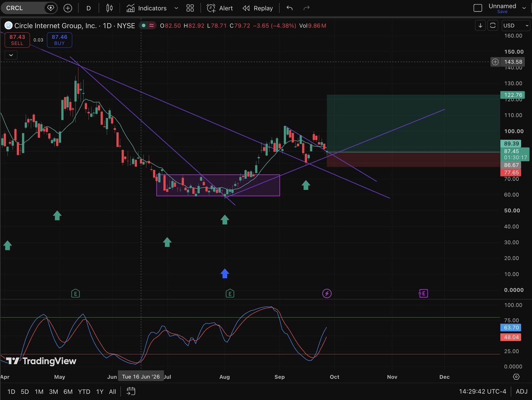Open the layout templates grid icon
Viewport: 532px width, 400px height.
(190, 8)
